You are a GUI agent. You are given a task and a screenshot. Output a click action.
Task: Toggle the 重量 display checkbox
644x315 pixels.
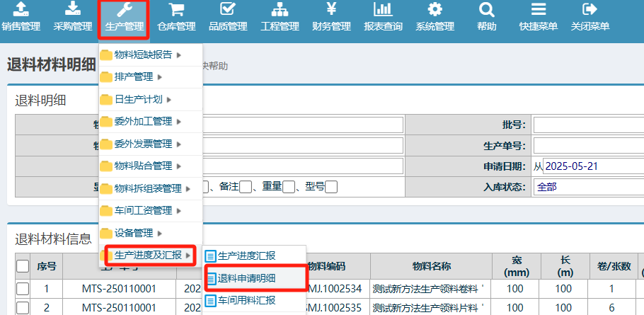[x=289, y=187]
